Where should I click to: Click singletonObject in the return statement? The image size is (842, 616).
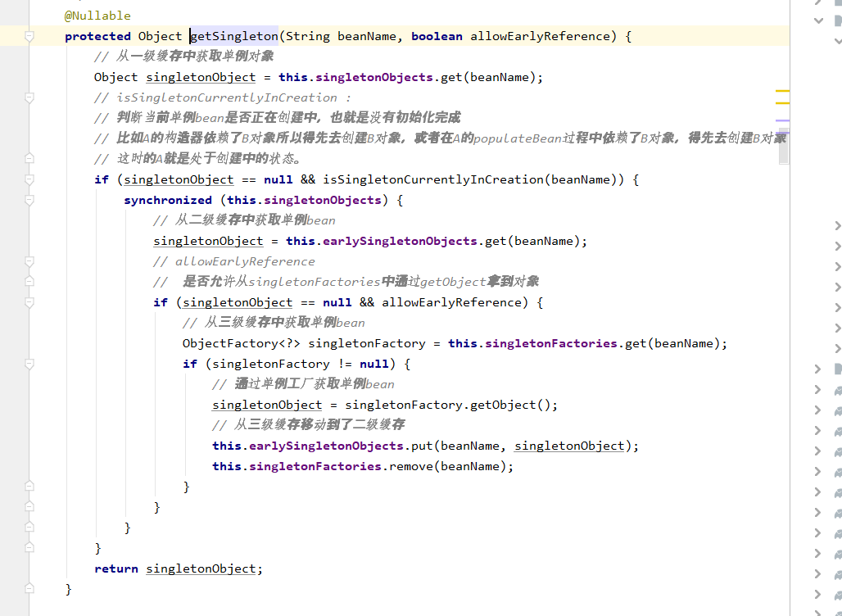click(x=201, y=568)
